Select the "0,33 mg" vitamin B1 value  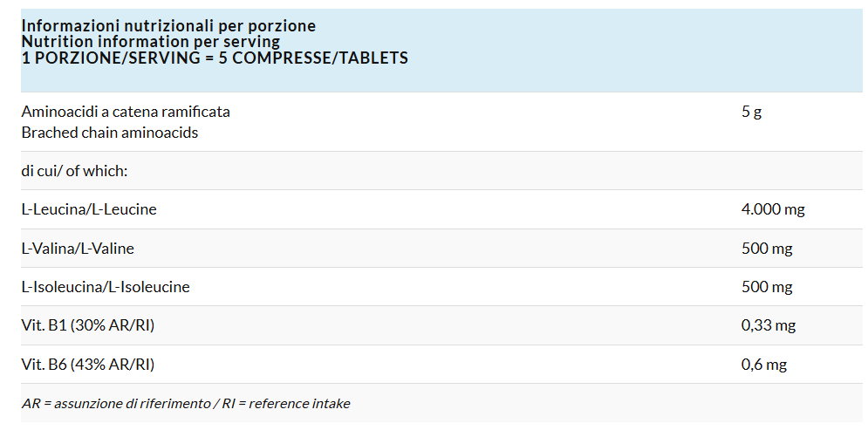click(769, 325)
